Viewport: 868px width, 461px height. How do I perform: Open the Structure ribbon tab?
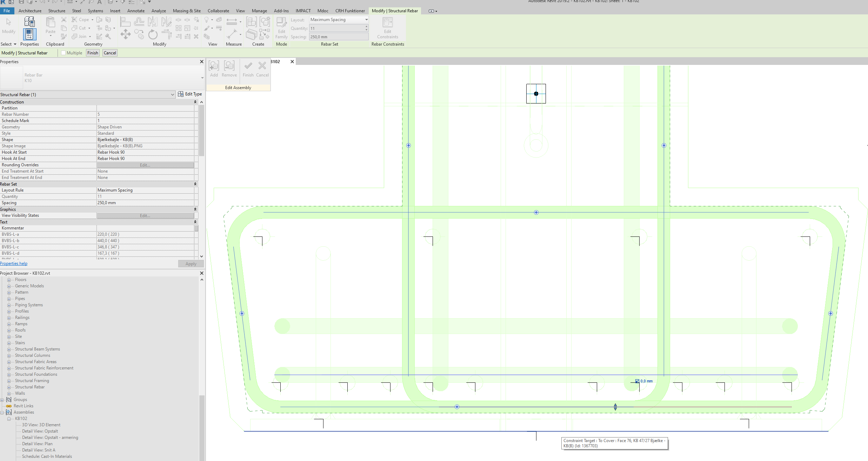click(57, 11)
